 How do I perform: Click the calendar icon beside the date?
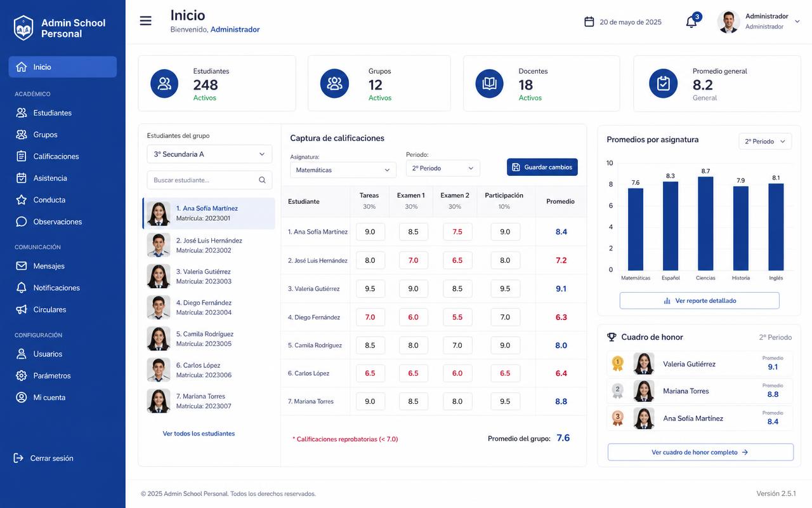point(589,22)
